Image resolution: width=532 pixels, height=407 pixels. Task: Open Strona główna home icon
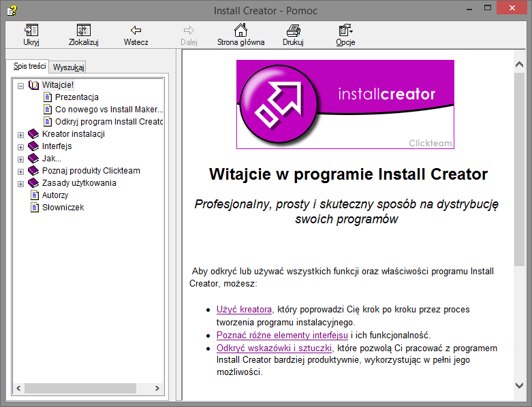[x=240, y=30]
